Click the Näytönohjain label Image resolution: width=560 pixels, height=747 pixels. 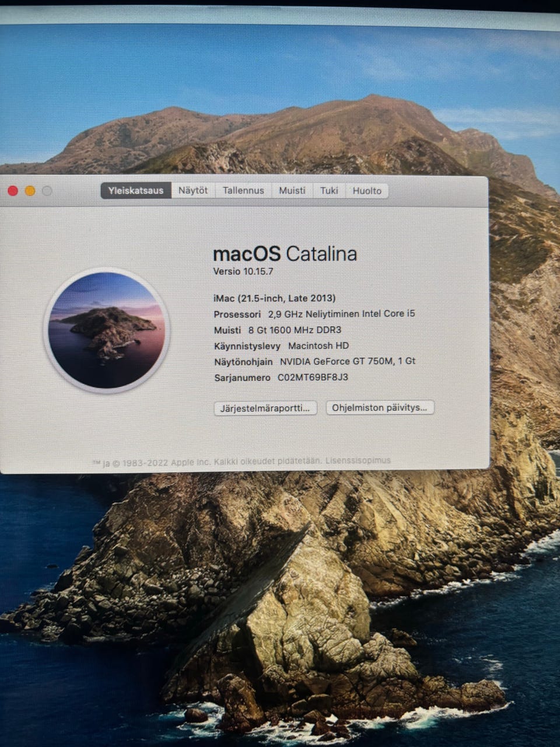243,362
